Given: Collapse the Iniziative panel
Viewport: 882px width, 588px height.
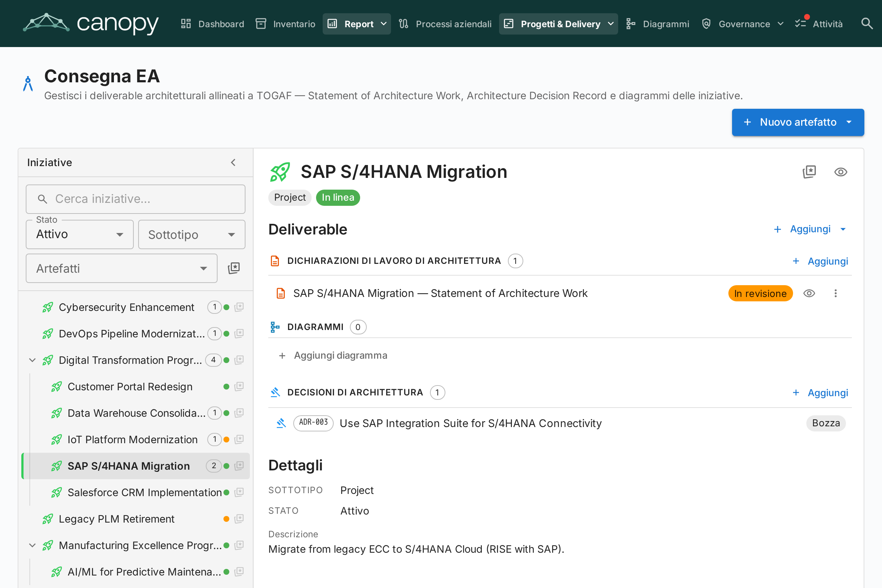Looking at the screenshot, I should [x=233, y=162].
